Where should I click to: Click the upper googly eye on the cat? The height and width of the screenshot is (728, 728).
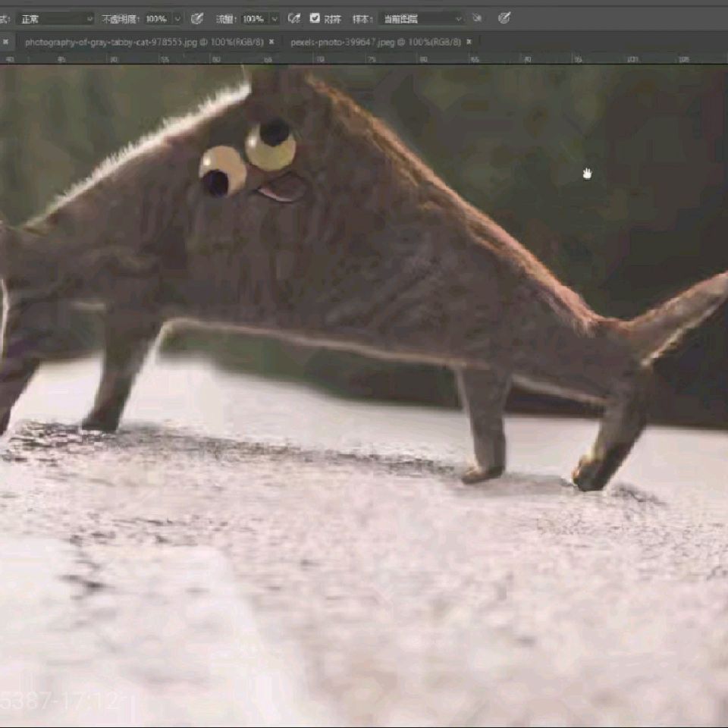[x=271, y=146]
